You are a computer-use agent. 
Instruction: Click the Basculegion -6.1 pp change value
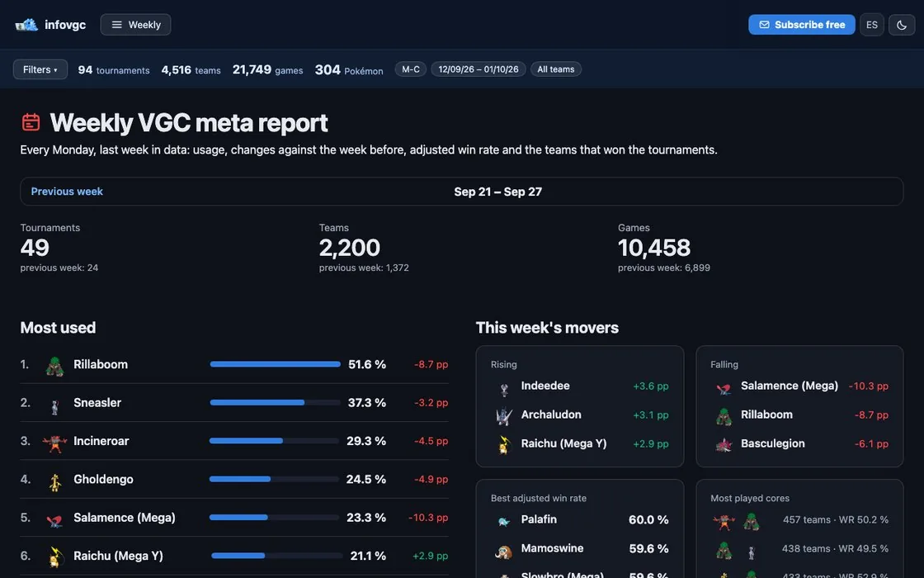(x=871, y=443)
